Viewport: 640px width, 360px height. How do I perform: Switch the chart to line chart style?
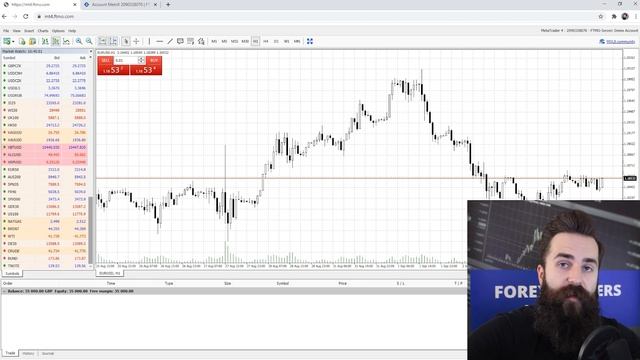point(66,41)
